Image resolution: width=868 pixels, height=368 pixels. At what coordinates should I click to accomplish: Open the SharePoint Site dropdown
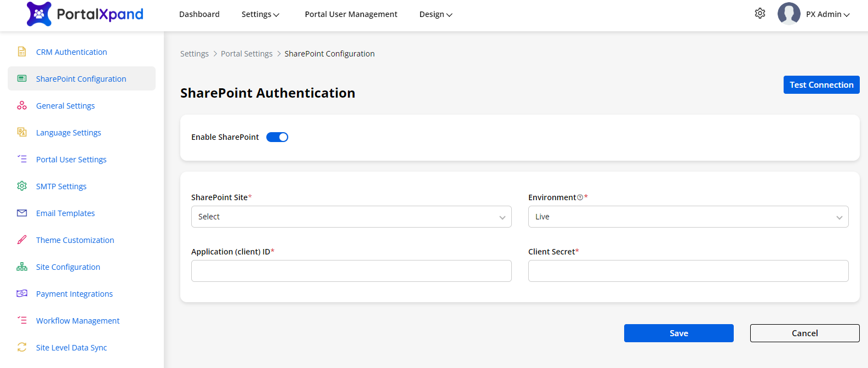351,217
